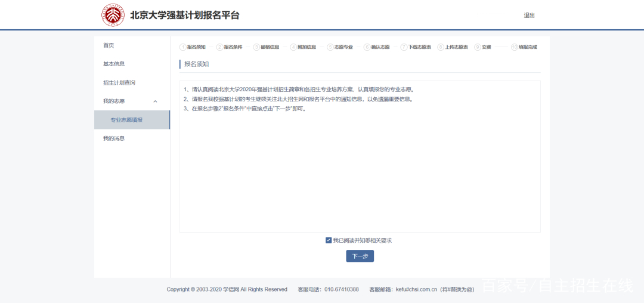
Task: Click step 6 确认志愿 in progress bar
Action: pyautogui.click(x=377, y=47)
